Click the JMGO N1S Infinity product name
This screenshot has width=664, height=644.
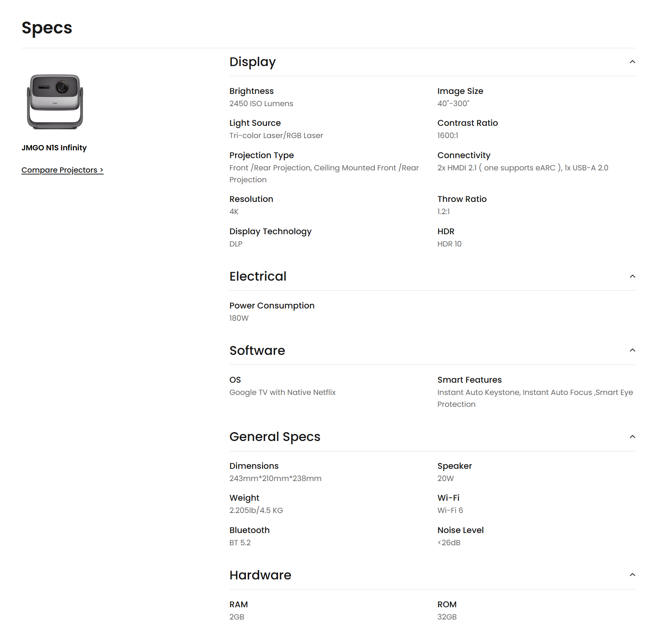[x=54, y=148]
